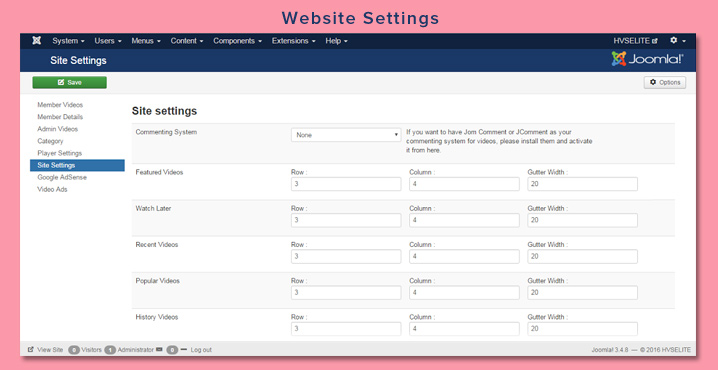Click the Log out link

click(x=201, y=350)
